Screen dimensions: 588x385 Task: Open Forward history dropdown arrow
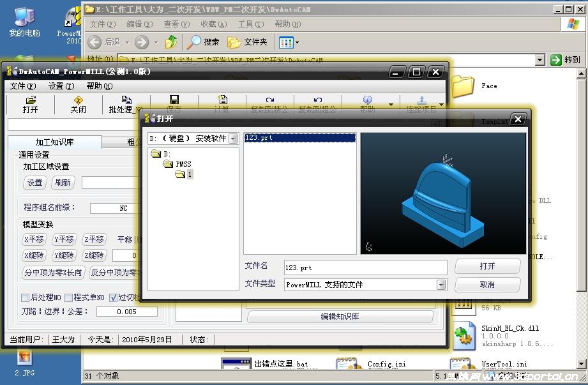pyautogui.click(x=156, y=42)
